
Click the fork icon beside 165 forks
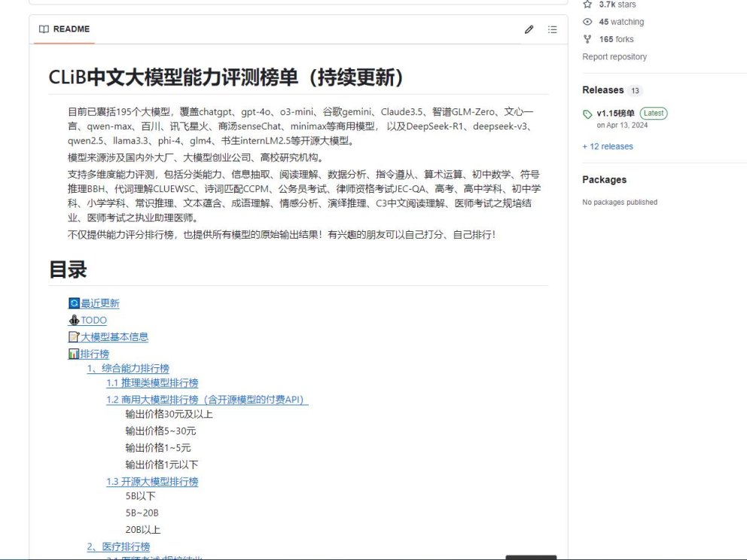click(587, 38)
